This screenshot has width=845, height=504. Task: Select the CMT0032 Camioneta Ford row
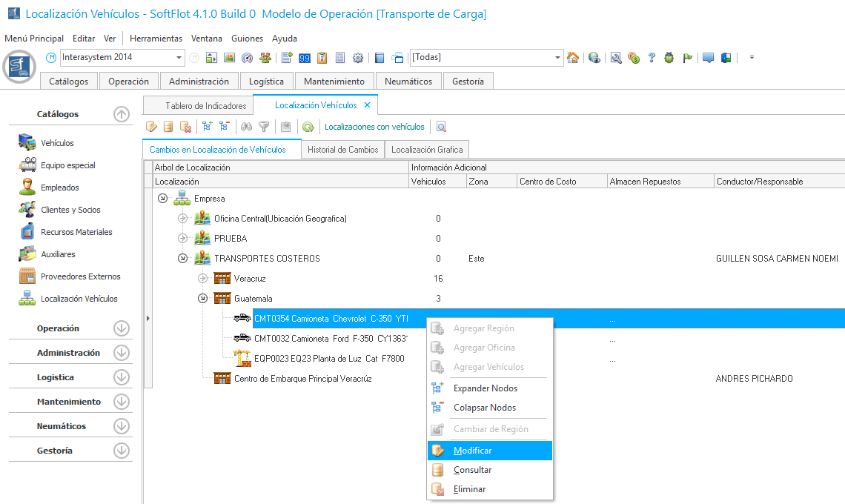(x=330, y=339)
